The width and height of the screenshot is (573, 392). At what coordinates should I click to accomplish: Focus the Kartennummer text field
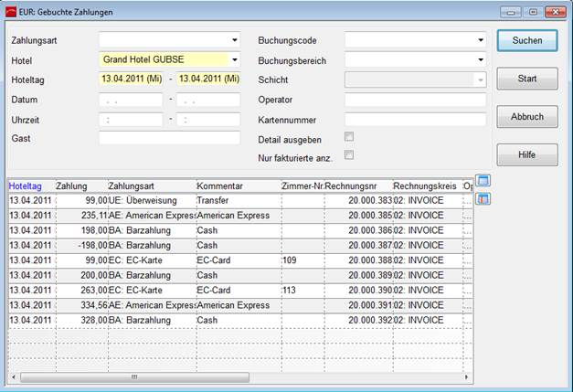[415, 119]
